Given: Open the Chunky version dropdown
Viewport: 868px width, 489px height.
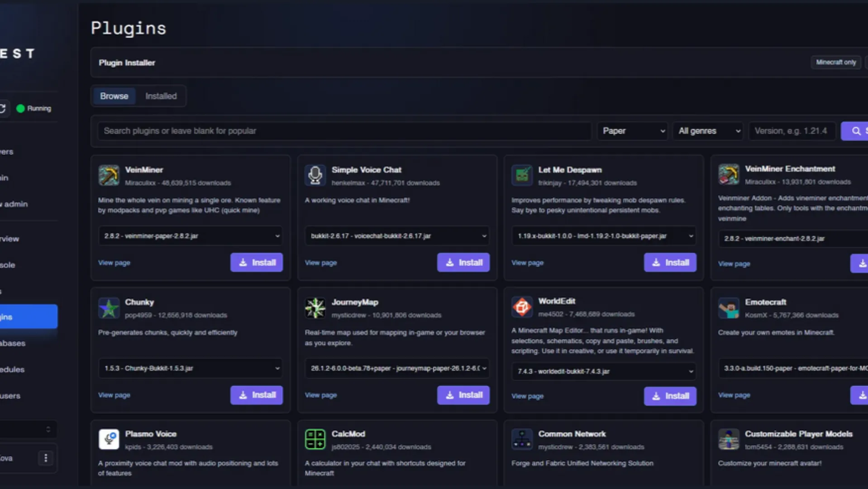Looking at the screenshot, I should coord(190,368).
